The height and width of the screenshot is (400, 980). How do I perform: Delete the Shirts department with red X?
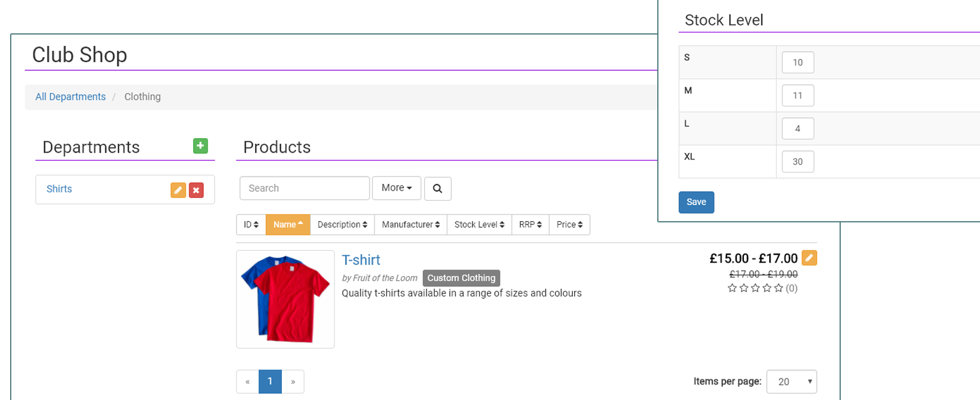196,190
